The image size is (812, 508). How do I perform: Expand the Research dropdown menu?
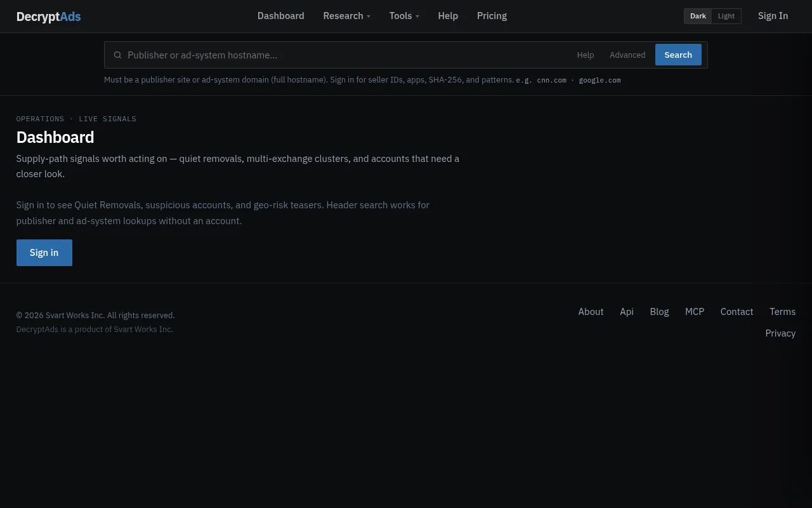click(346, 16)
